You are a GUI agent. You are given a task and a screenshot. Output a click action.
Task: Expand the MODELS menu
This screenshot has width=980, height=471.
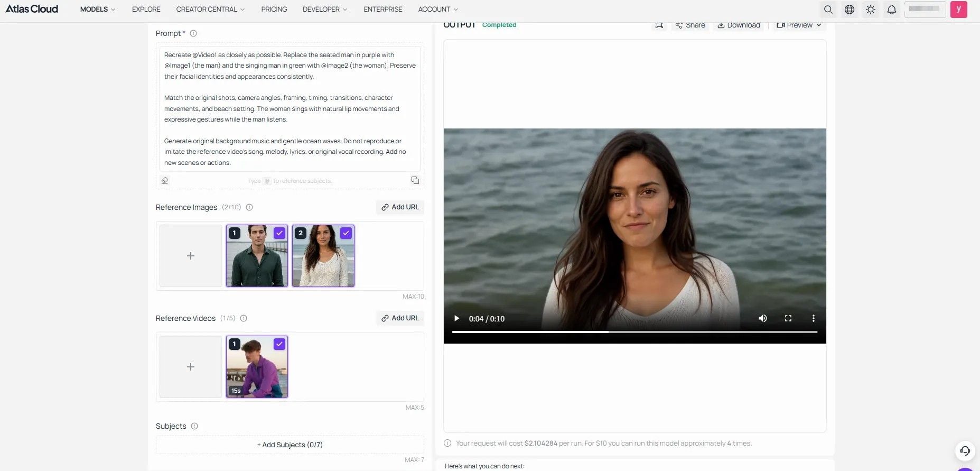pyautogui.click(x=97, y=10)
